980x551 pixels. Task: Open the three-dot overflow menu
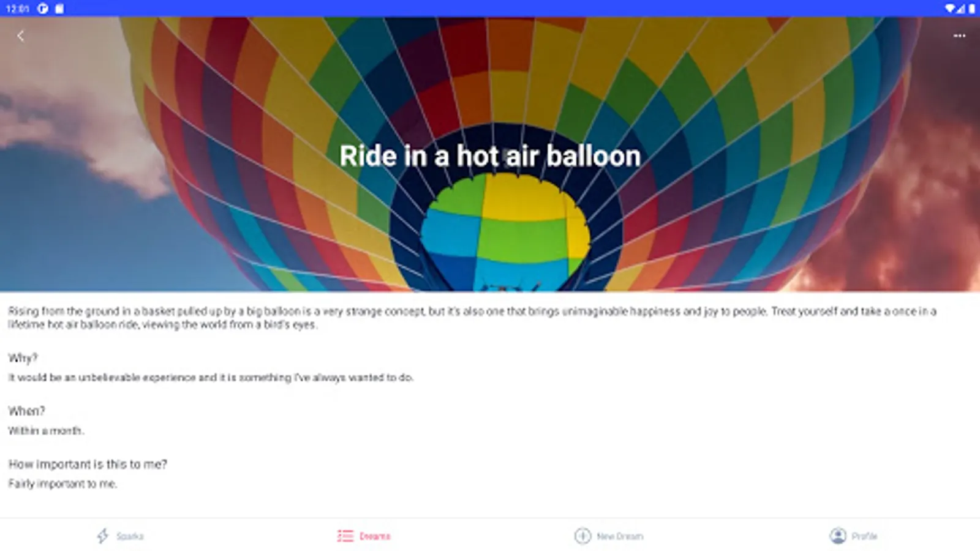(959, 36)
